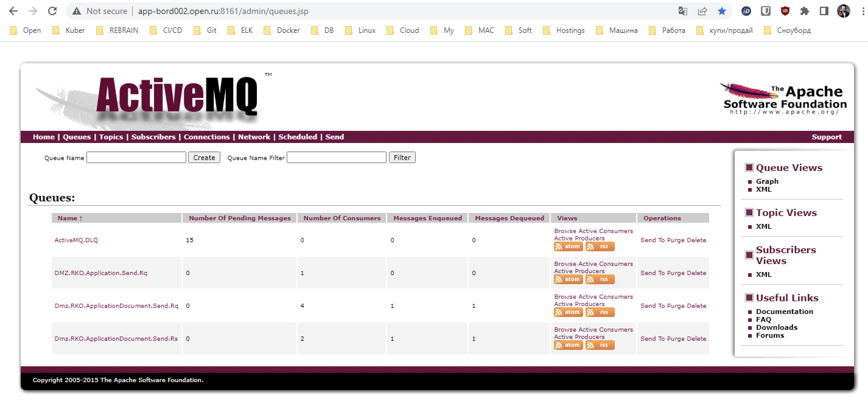Open the translate page icon
The height and width of the screenshot is (401, 868).
[683, 11]
